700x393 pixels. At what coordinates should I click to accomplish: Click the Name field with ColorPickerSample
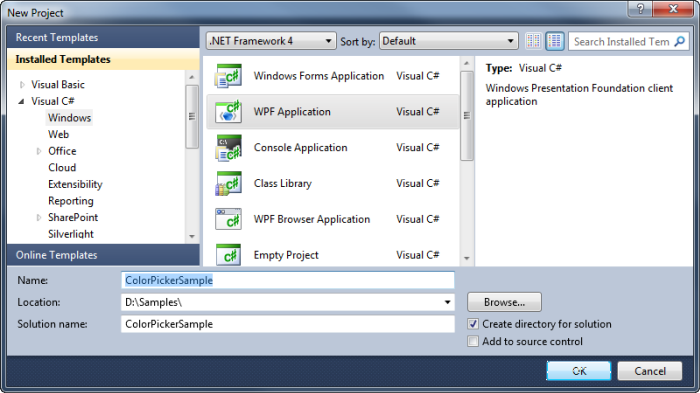tap(288, 280)
